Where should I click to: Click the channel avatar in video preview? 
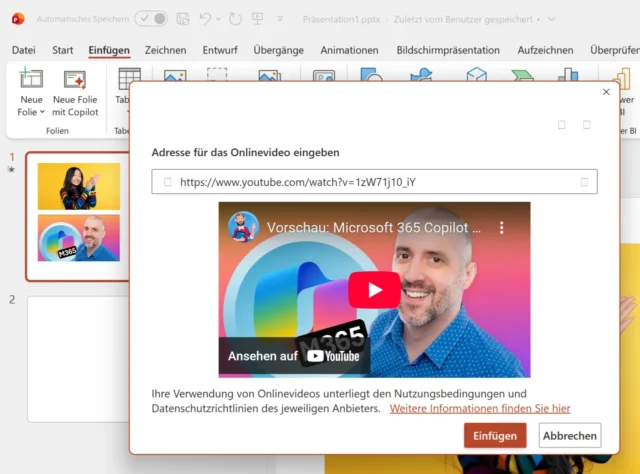[x=243, y=227]
